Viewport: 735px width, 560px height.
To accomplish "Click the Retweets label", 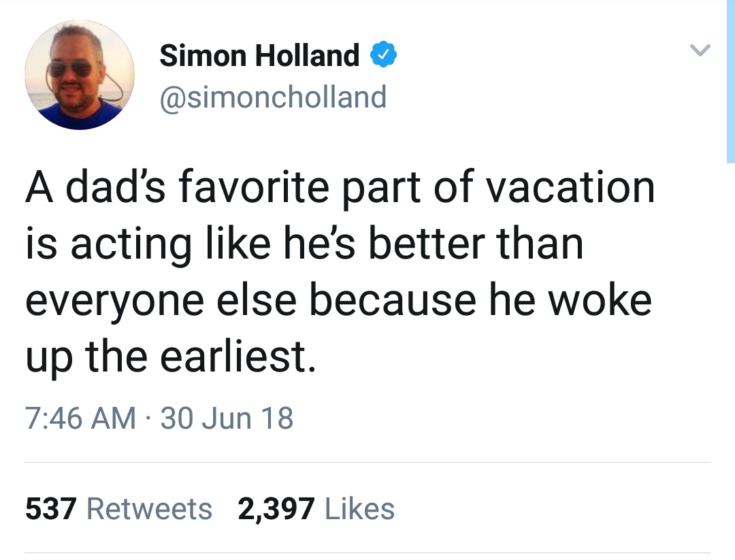I will (x=150, y=509).
